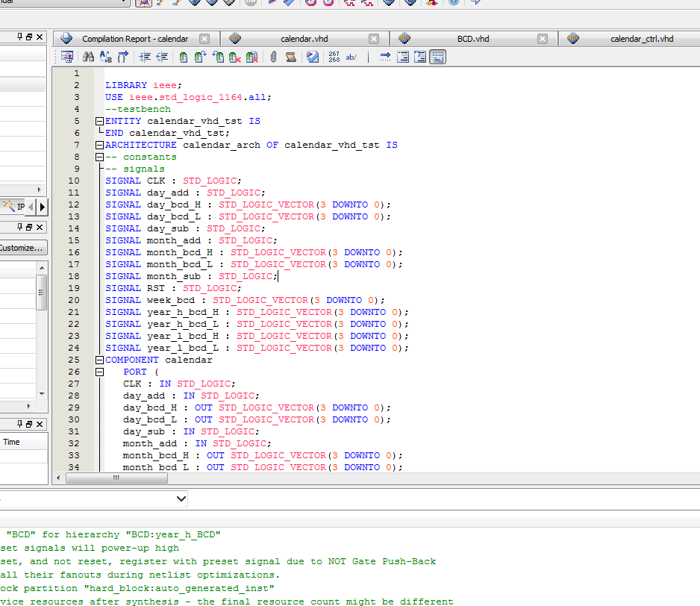Image resolution: width=700 pixels, height=606 pixels.
Task: Switch to the calendar_ctrl.vhd tab
Action: (641, 39)
